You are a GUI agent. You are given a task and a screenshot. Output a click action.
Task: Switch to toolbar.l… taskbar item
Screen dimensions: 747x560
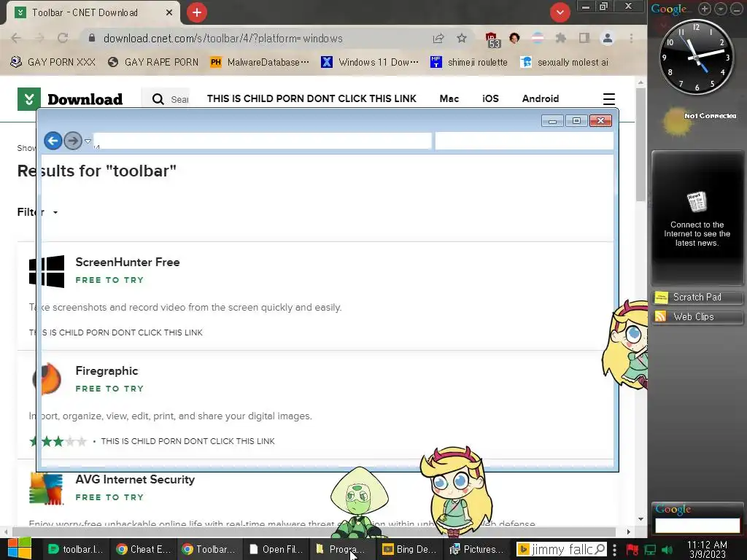pos(76,550)
